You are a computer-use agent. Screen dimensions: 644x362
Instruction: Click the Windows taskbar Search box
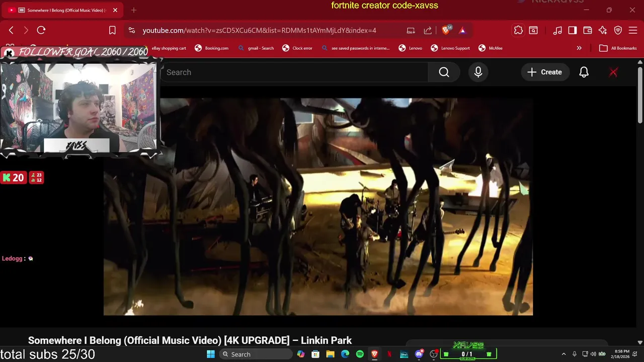coord(255,354)
